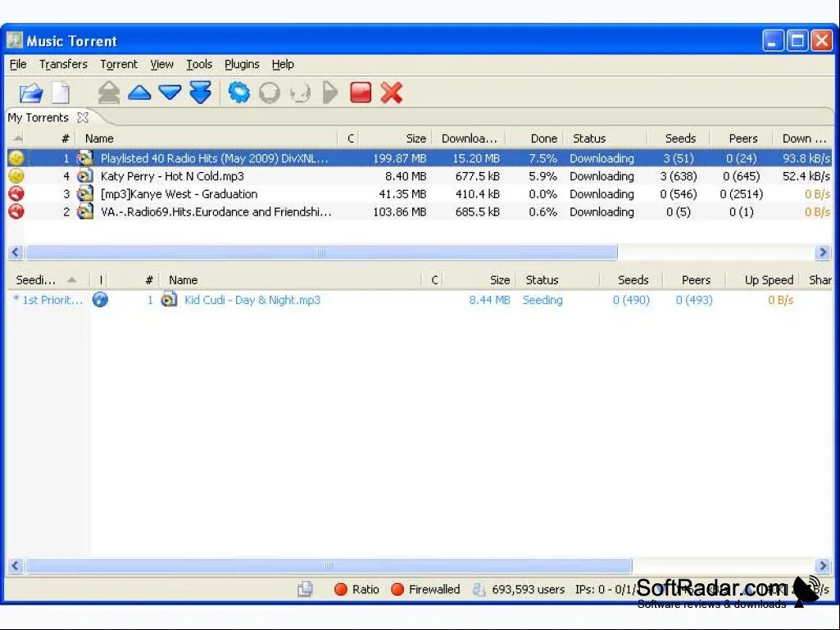Viewport: 840px width, 630px height.
Task: Open the Transfers menu
Action: [63, 64]
